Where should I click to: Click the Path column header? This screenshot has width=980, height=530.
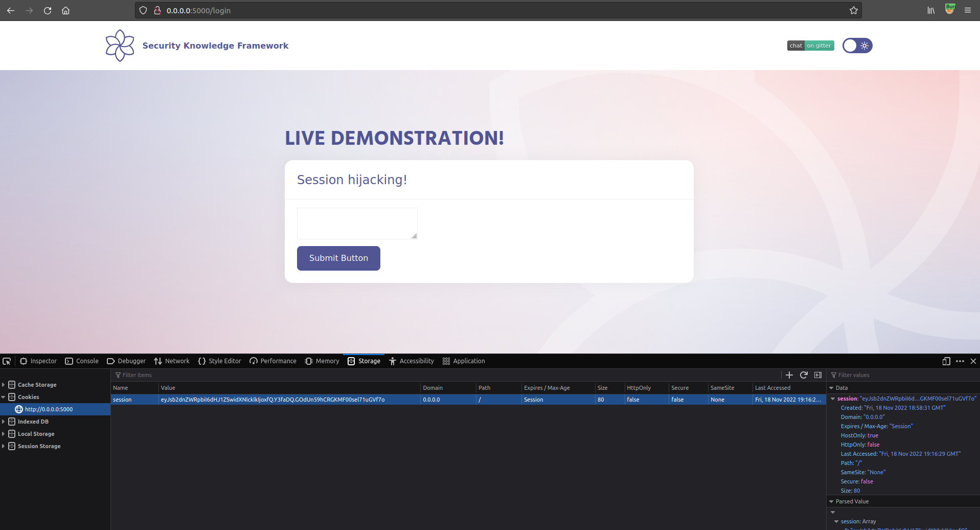click(499, 388)
